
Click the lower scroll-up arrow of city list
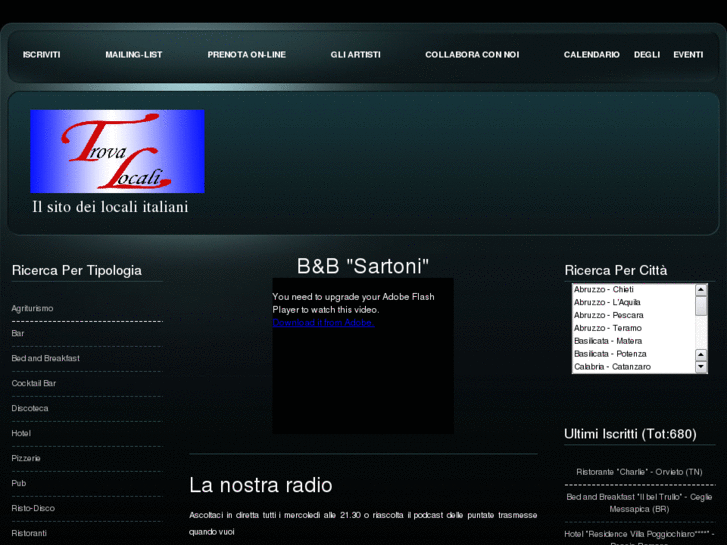coord(701,355)
